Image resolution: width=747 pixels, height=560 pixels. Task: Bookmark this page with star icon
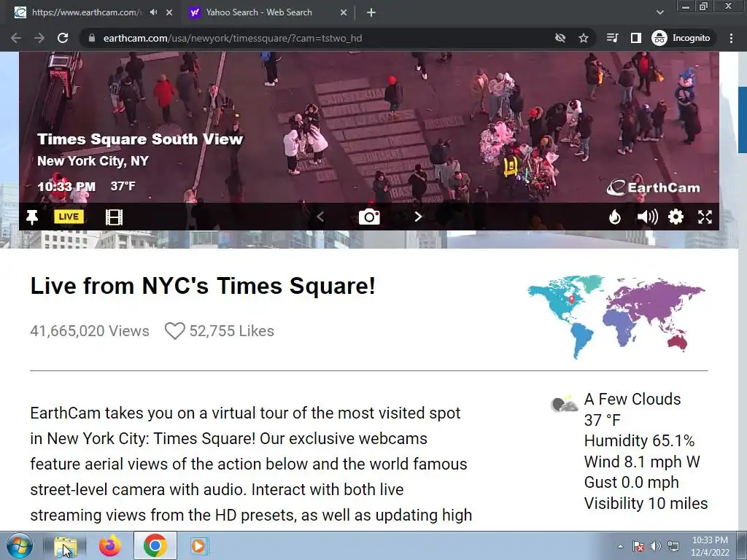[x=583, y=38]
